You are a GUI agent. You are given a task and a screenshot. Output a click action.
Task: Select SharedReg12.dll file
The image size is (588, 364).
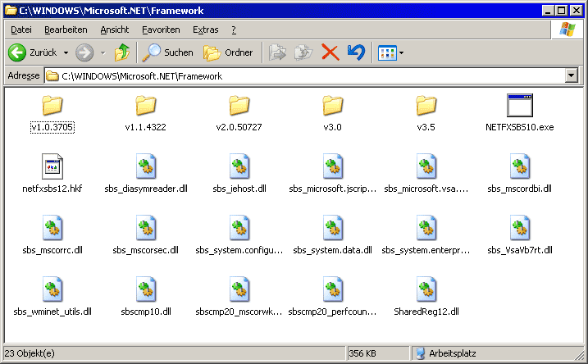click(x=426, y=297)
